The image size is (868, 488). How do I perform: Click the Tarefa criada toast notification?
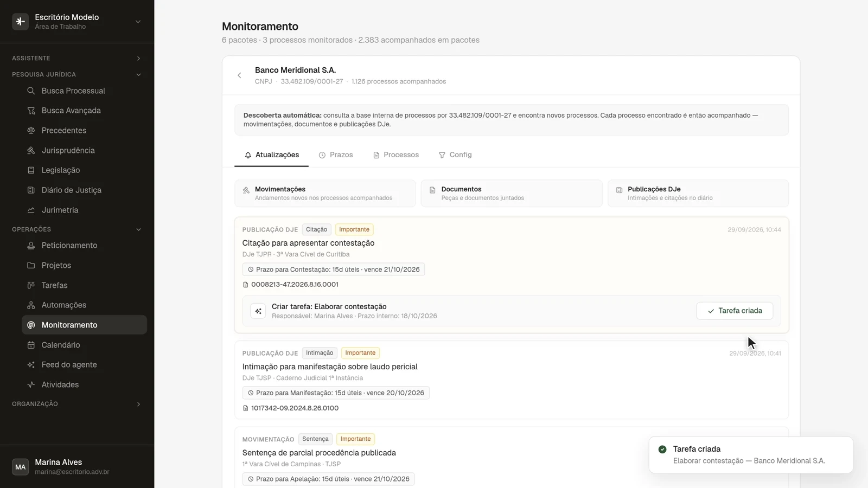(x=751, y=455)
